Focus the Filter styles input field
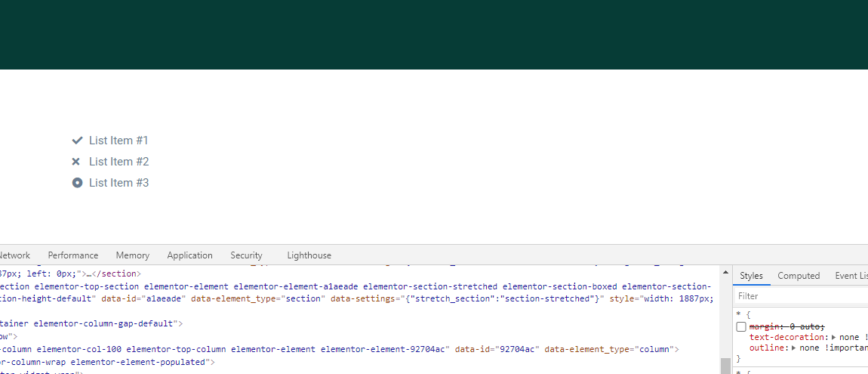 802,296
